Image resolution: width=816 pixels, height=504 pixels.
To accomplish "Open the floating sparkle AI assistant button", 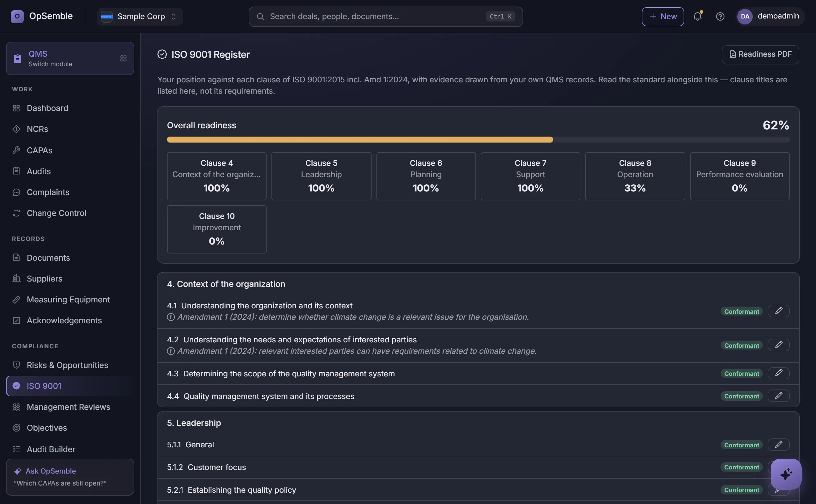I will [x=786, y=474].
